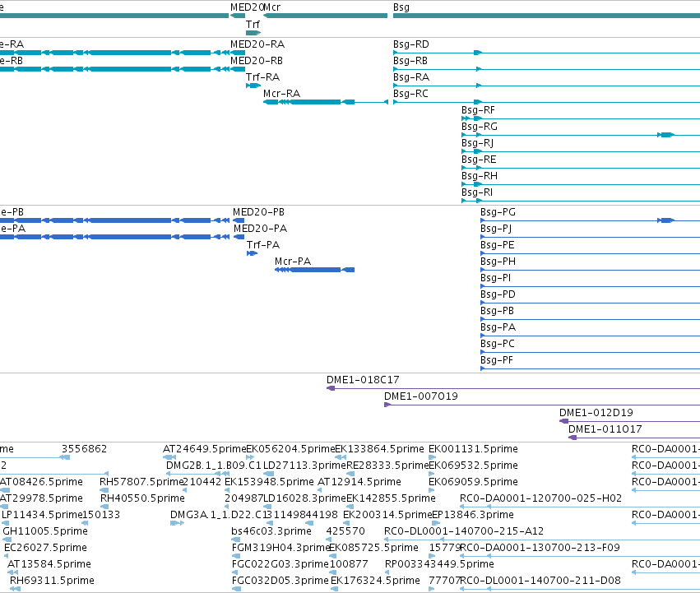Select the Mcr-PA protein label
This screenshot has width=700, height=593.
pos(293,262)
